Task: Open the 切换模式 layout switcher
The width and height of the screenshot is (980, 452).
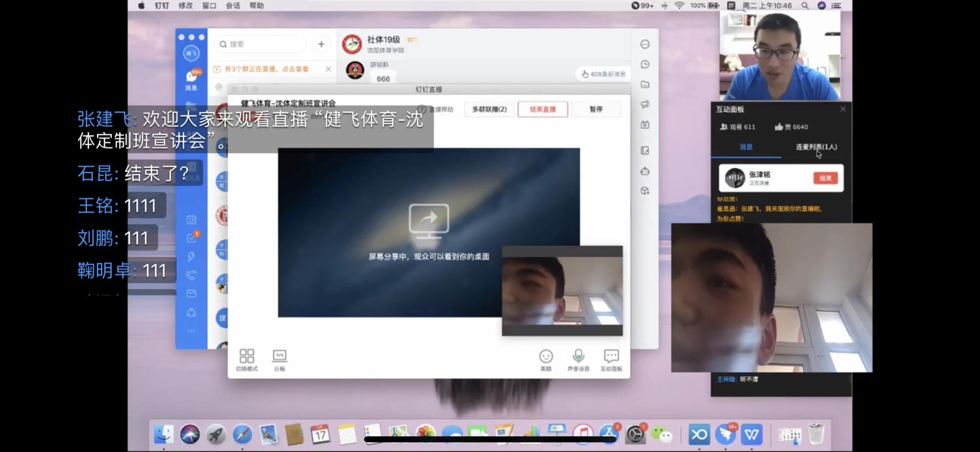Action: point(247,359)
